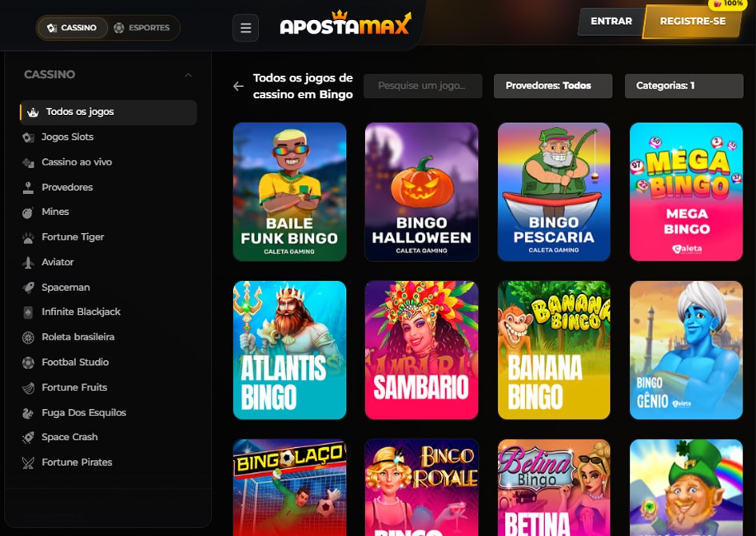756x536 pixels.
Task: Open Fuga Dos Esquilos in sidebar
Action: tap(84, 413)
